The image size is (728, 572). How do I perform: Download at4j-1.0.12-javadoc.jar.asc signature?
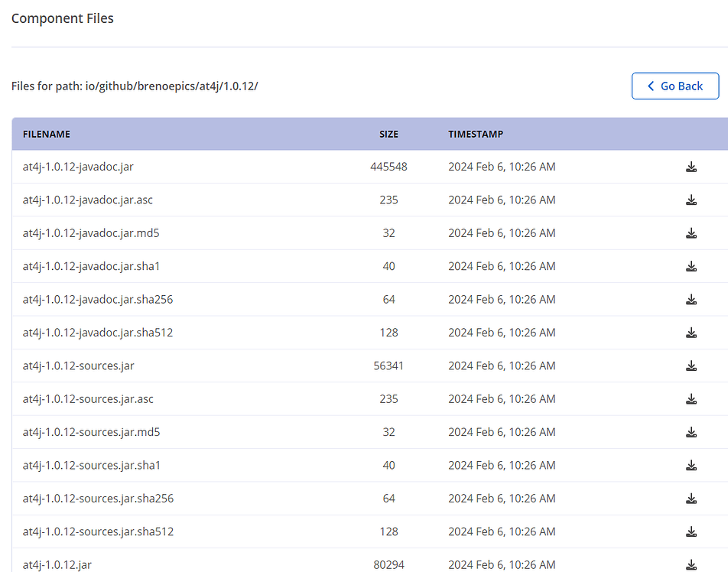[x=691, y=200]
